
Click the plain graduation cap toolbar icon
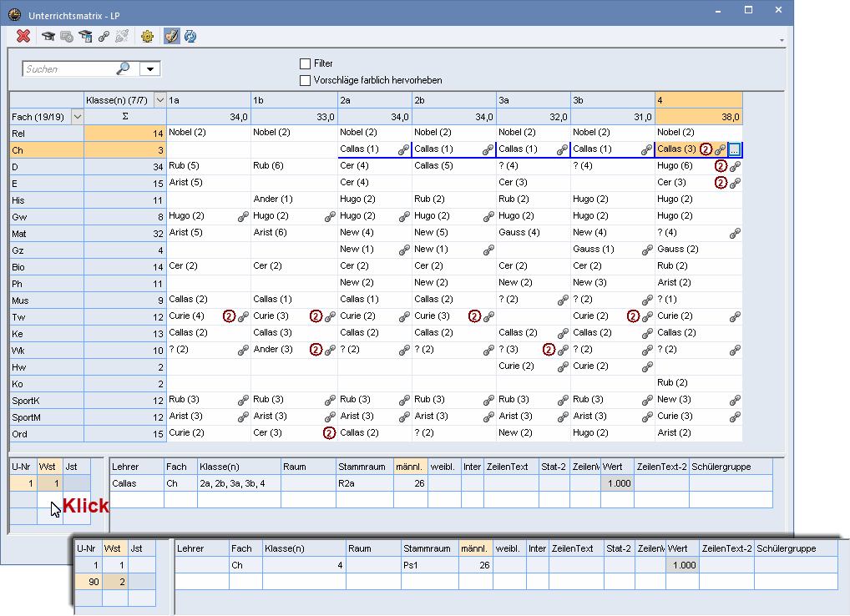[48, 36]
